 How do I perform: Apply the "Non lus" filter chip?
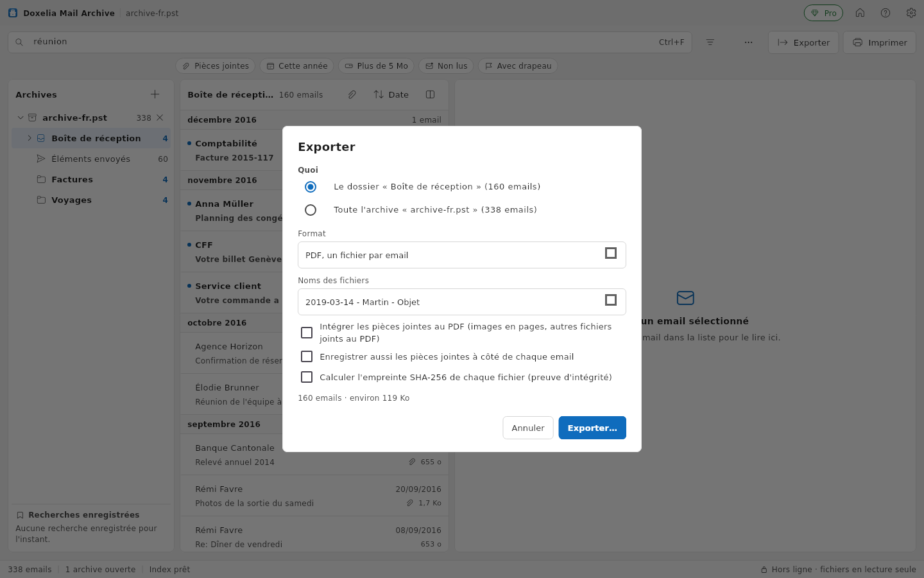446,66
